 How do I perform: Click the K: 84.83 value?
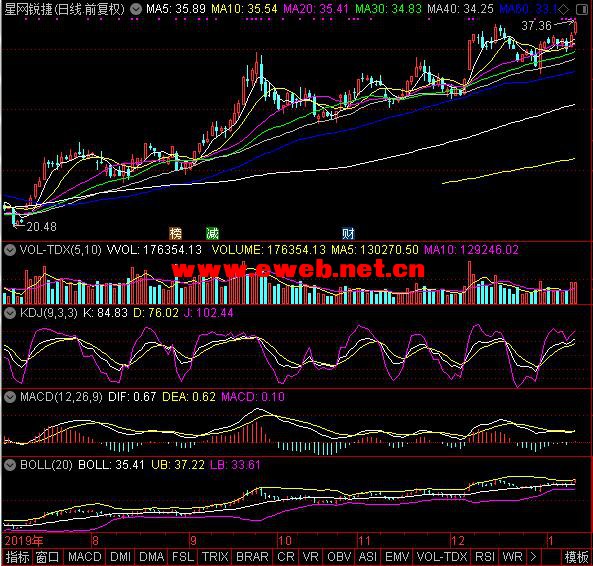105,313
